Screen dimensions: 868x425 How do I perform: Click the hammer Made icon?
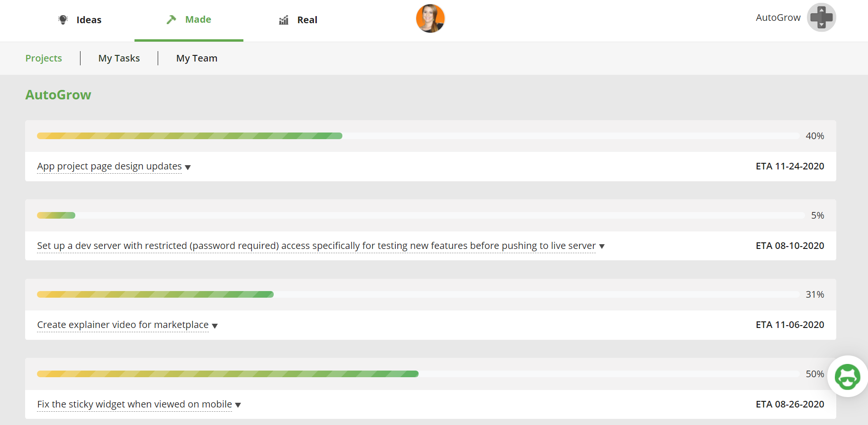(171, 19)
